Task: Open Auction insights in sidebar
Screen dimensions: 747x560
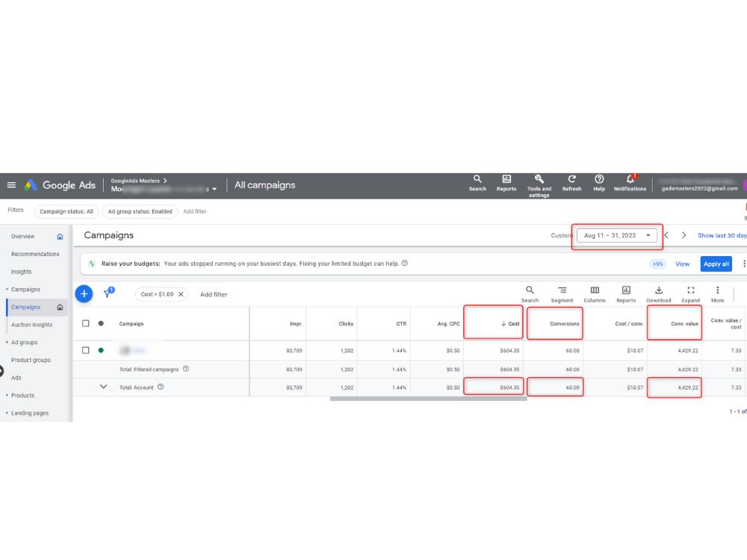Action: point(32,325)
